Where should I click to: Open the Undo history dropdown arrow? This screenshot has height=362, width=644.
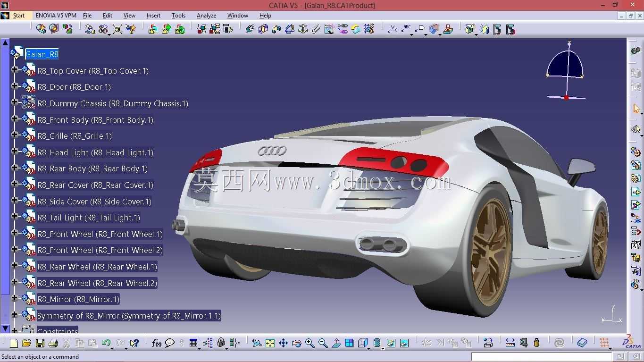[x=112, y=348]
